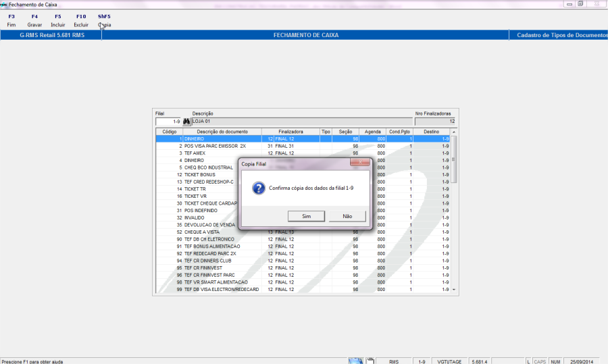
Task: Click the Nro Finalizadoras field
Action: click(x=435, y=122)
